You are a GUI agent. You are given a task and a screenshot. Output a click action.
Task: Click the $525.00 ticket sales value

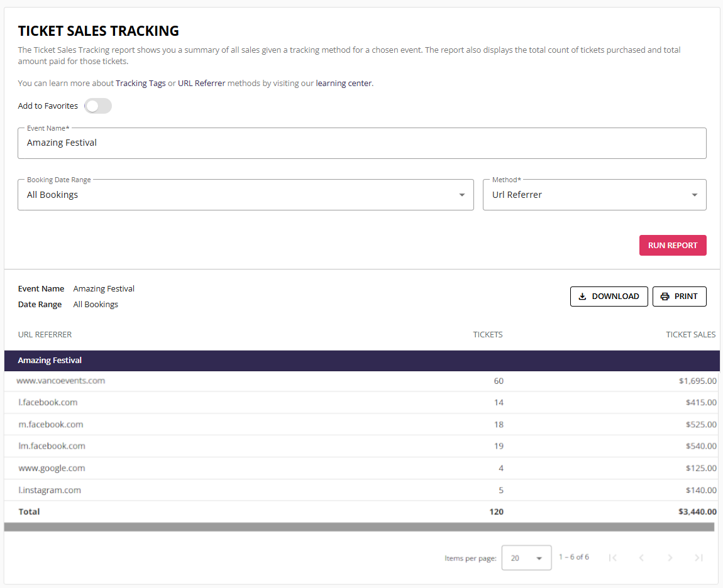click(x=701, y=425)
